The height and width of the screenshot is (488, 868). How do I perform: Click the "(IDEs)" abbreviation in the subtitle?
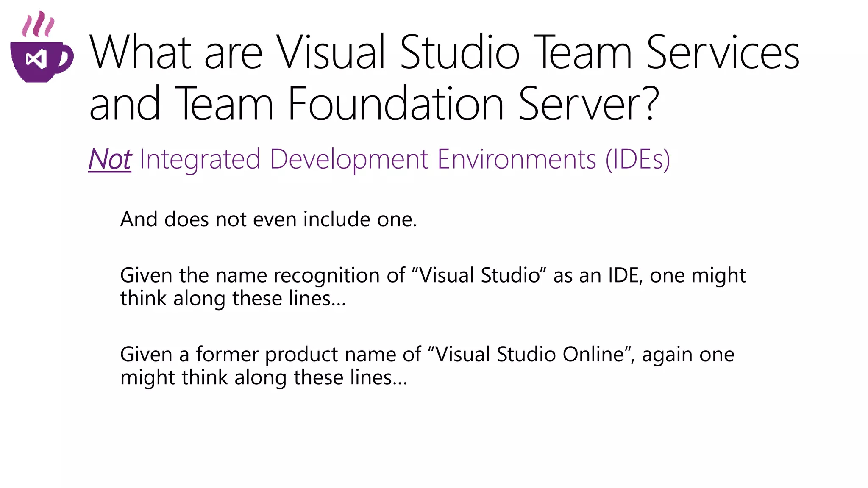(x=637, y=160)
